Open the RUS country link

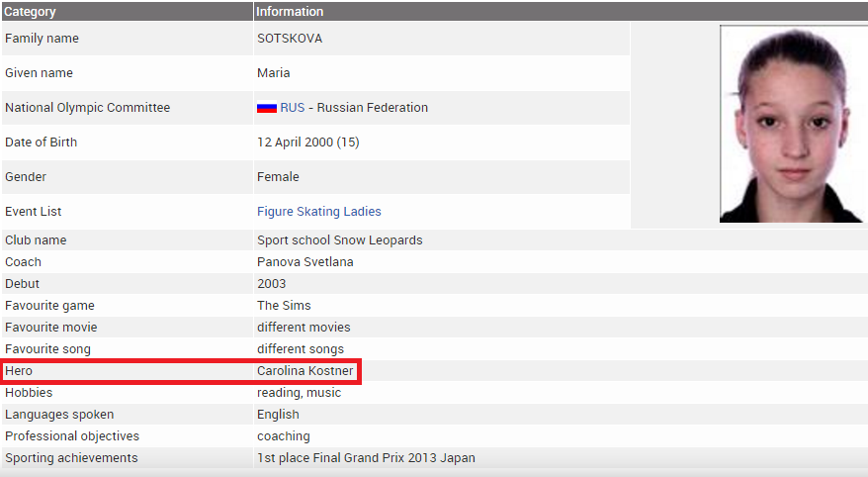(x=293, y=108)
